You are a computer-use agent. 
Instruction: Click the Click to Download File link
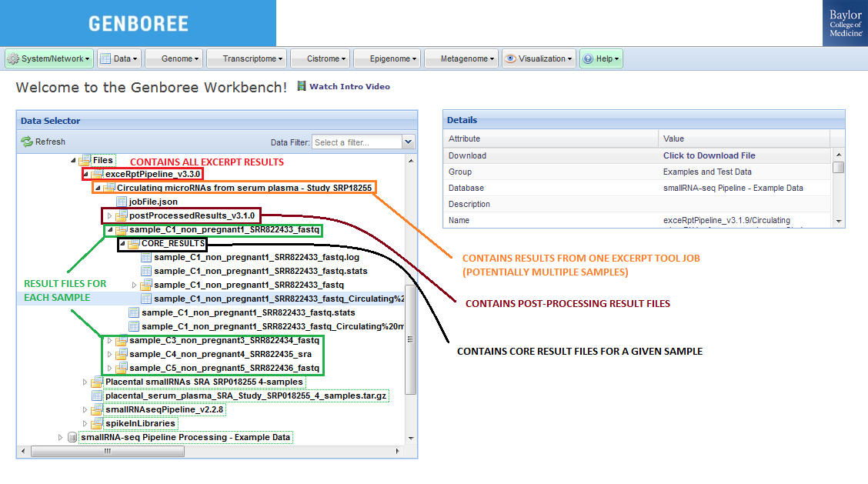click(x=709, y=155)
